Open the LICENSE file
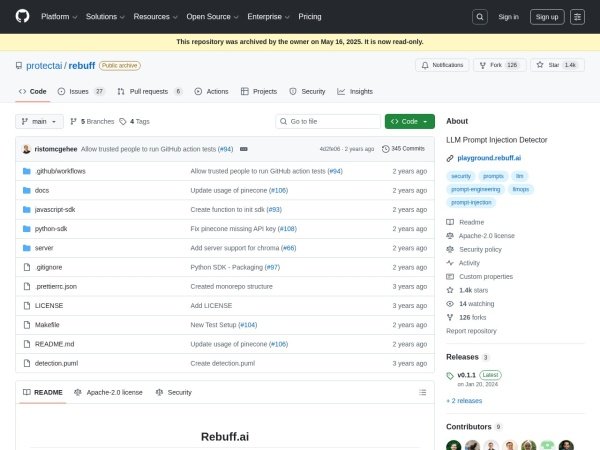The height and width of the screenshot is (450, 600). (x=49, y=306)
